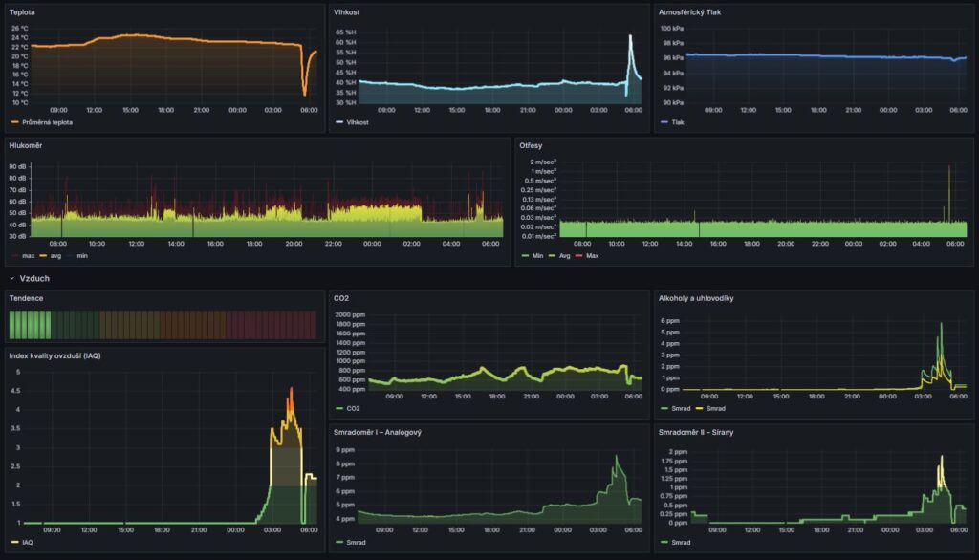The width and height of the screenshot is (979, 560).
Task: Open the IAQ legend color swatch
Action: (x=15, y=543)
